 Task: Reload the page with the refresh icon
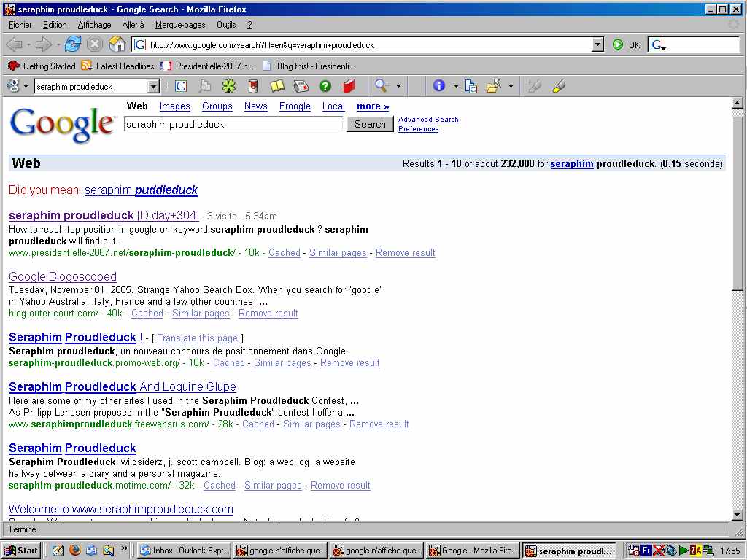(x=73, y=44)
